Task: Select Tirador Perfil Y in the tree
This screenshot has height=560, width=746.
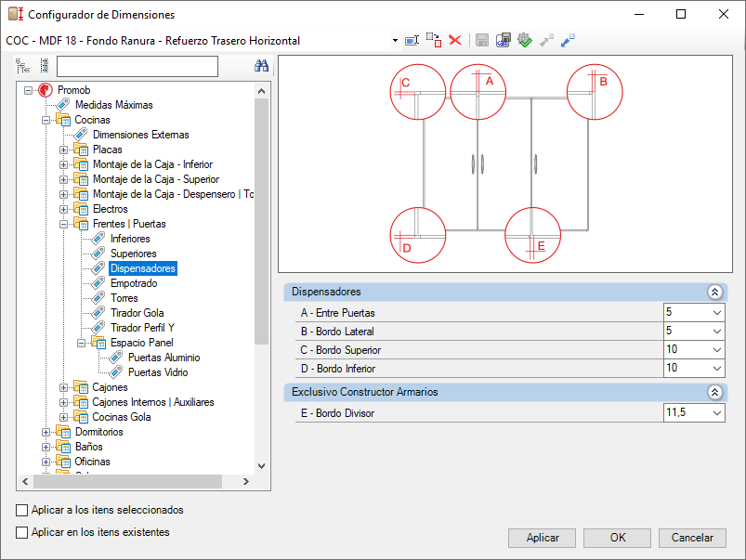Action: 142,328
